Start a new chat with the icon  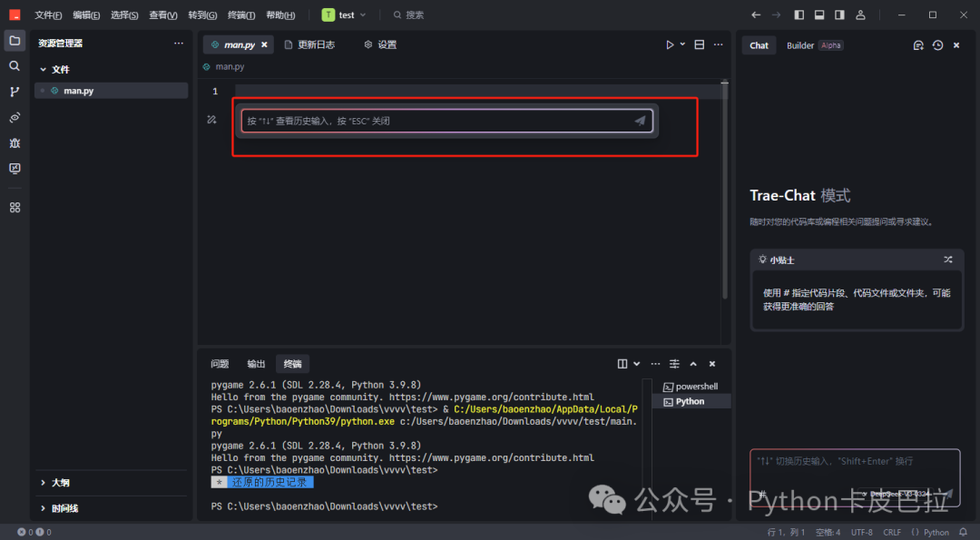(918, 45)
